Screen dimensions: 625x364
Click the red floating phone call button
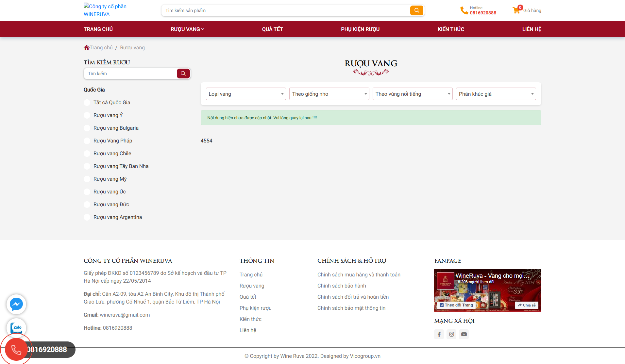(16, 349)
